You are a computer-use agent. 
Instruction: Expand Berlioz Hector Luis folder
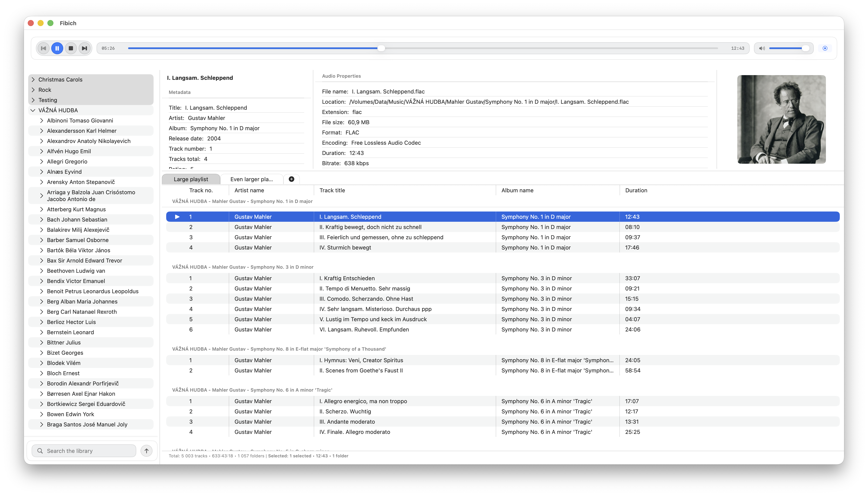42,322
